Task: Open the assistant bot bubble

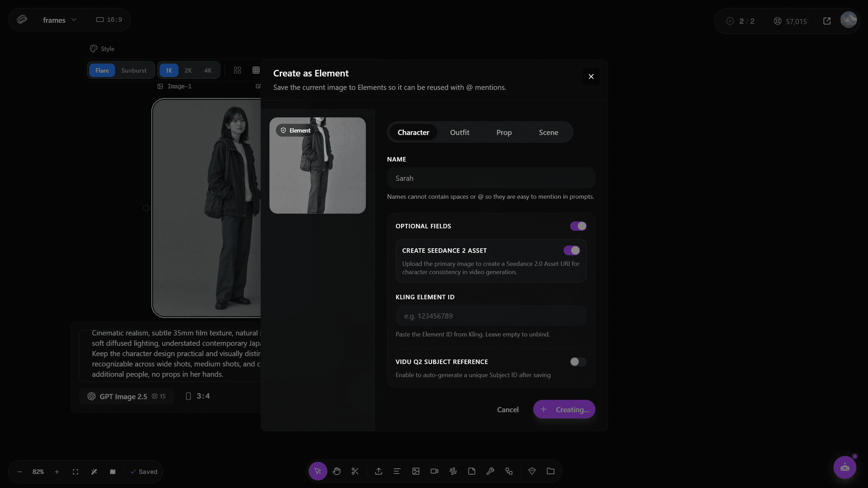Action: click(845, 467)
